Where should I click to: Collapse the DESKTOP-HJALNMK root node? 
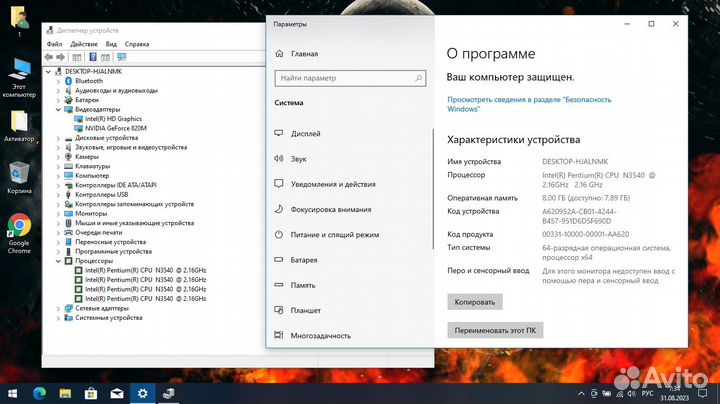tap(48, 72)
